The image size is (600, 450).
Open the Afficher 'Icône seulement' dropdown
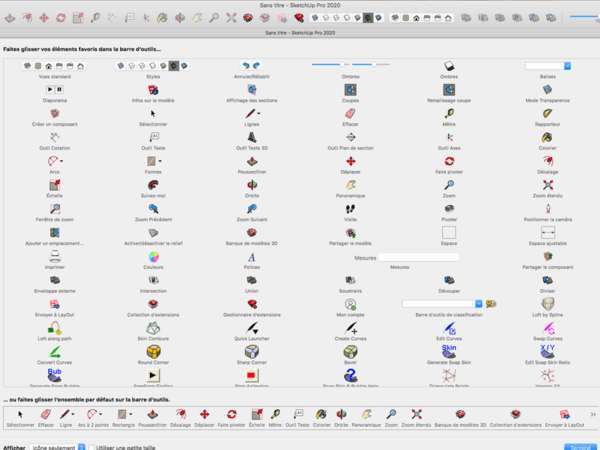pyautogui.click(x=58, y=448)
